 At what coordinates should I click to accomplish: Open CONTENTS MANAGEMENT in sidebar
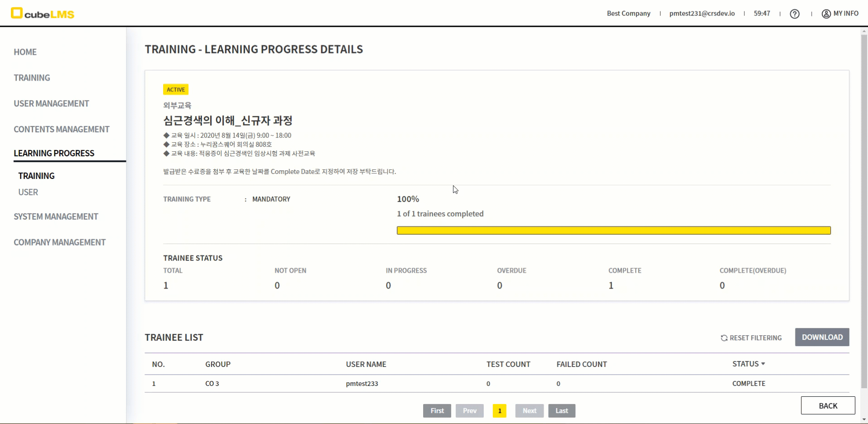[61, 130]
